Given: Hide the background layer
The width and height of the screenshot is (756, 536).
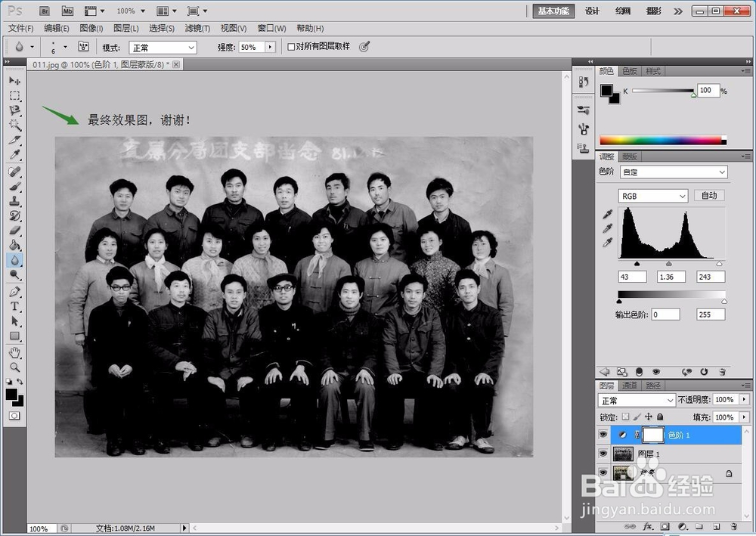Looking at the screenshot, I should [603, 472].
